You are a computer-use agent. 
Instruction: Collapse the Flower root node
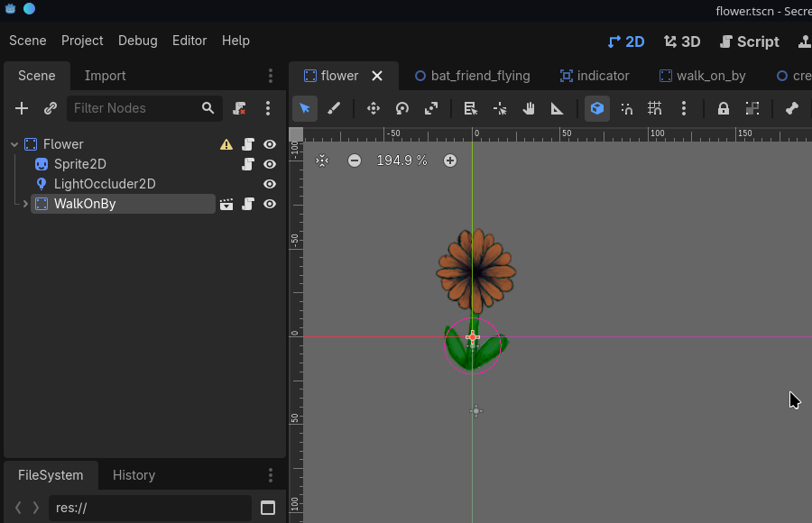[x=14, y=144]
